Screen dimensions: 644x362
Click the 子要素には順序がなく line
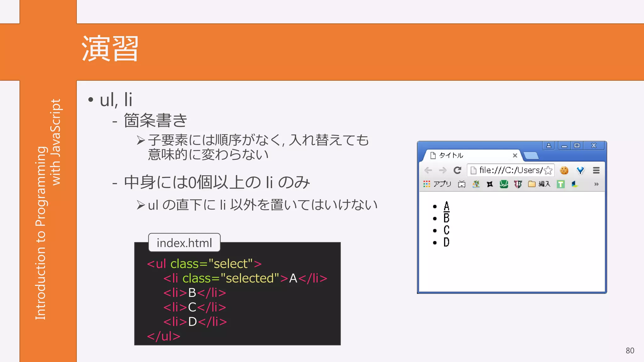[x=258, y=147]
